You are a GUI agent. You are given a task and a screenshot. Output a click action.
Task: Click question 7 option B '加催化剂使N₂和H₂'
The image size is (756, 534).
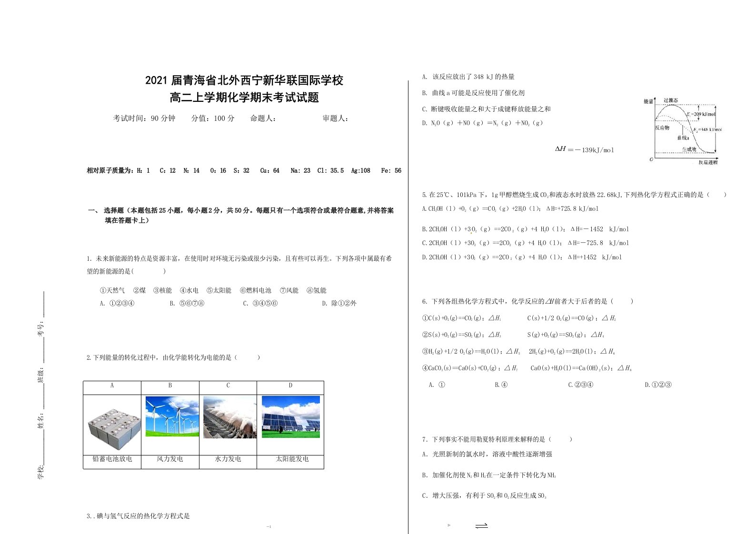(x=489, y=475)
